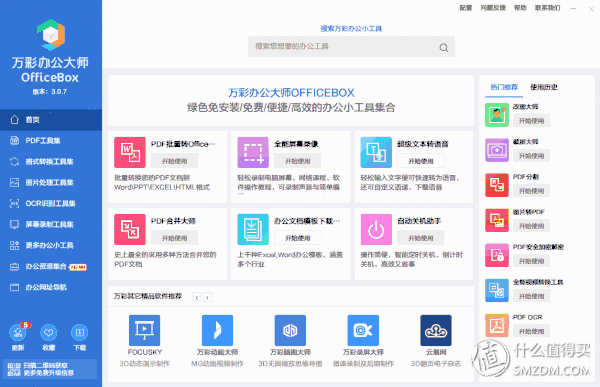Select 格式转换工具集 in the sidebar

coord(51,162)
